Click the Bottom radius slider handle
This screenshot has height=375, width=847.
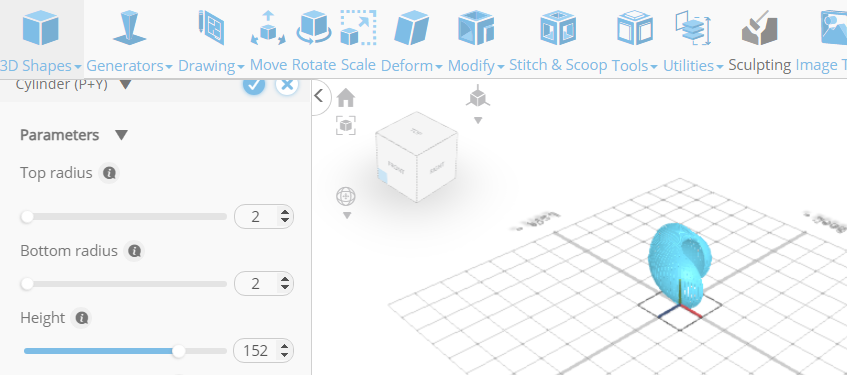coord(26,284)
